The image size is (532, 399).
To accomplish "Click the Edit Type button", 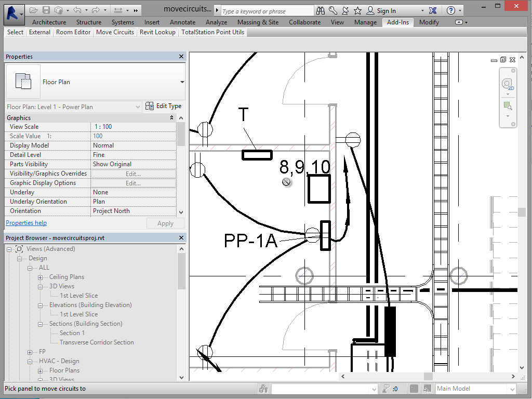I will pos(163,106).
